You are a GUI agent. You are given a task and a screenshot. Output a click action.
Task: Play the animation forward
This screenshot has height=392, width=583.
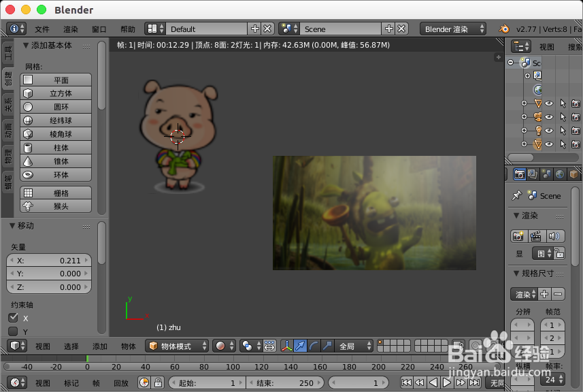pos(448,382)
